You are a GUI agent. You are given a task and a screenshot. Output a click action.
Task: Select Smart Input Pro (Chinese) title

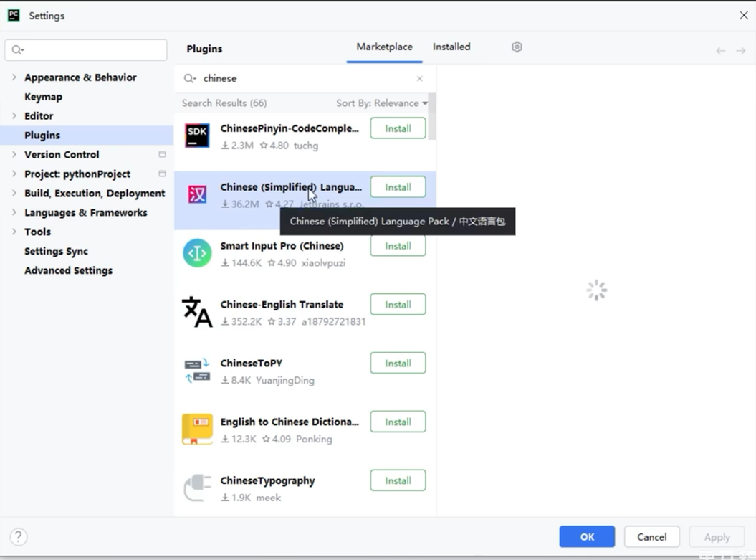pos(282,246)
